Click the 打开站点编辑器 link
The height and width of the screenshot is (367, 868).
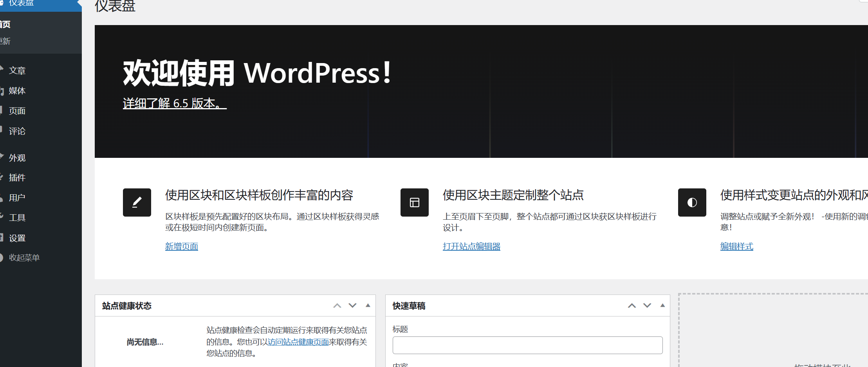[471, 246]
